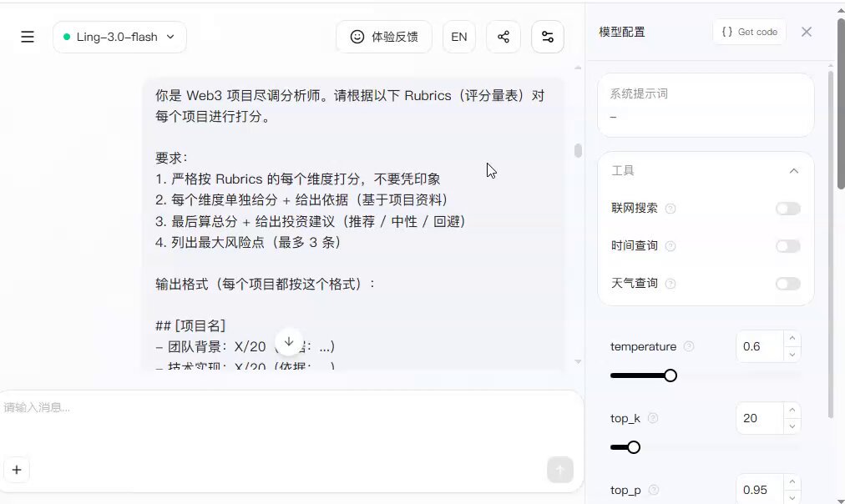This screenshot has width=845, height=504.
Task: Click the temperature label text
Action: [x=643, y=346]
